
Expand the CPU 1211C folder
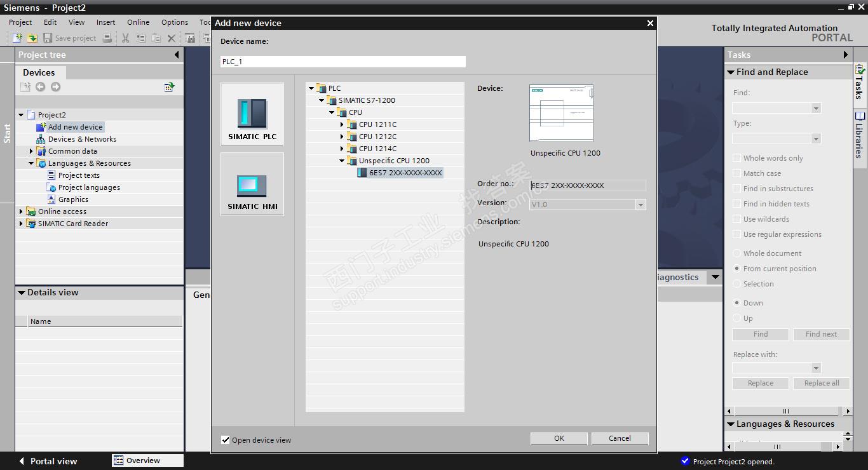(x=342, y=124)
